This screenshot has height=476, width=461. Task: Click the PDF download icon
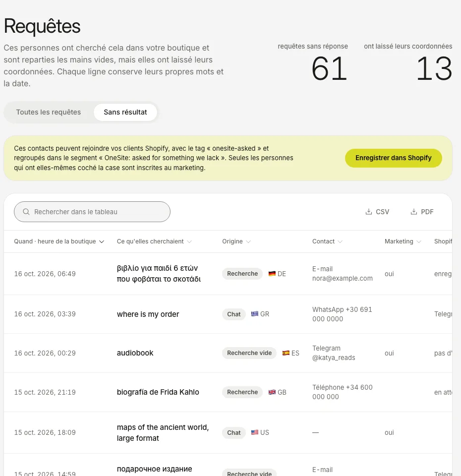(x=413, y=212)
